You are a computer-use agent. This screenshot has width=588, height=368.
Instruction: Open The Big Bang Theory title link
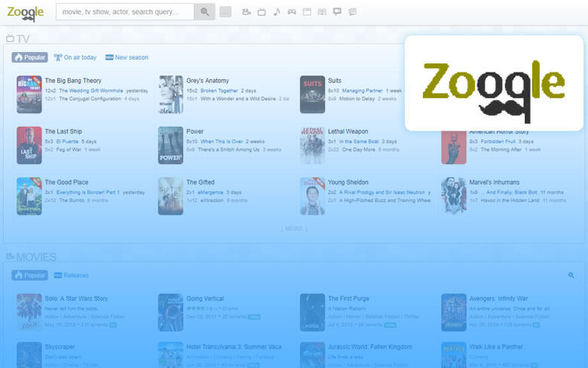coord(73,81)
